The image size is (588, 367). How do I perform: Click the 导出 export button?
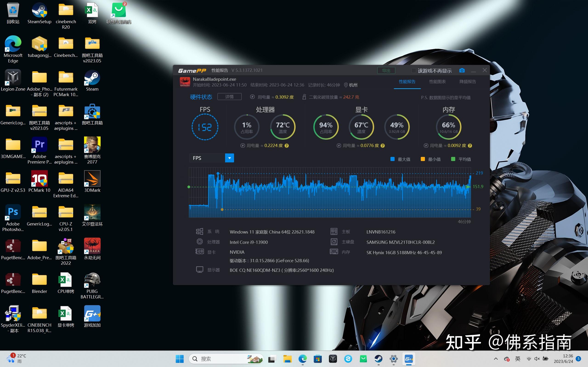(386, 70)
